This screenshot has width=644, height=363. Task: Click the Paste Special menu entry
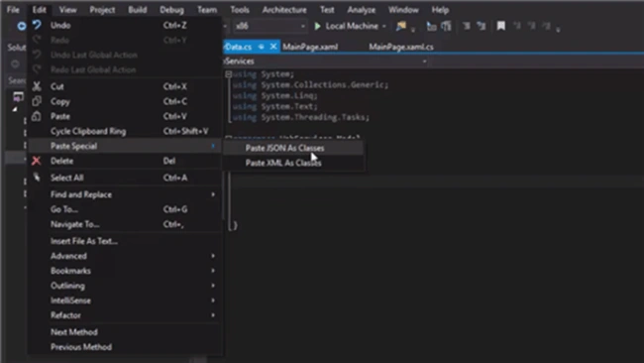click(125, 146)
